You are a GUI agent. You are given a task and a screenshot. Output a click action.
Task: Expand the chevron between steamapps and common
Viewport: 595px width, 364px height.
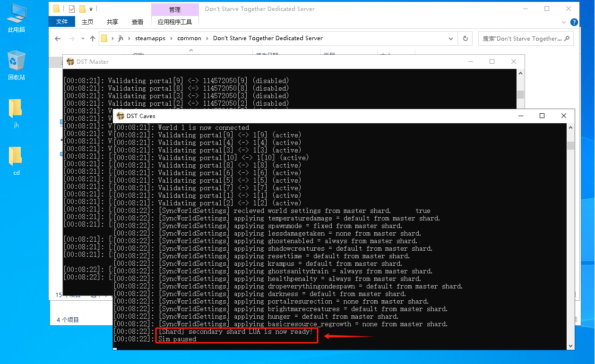[x=172, y=38]
